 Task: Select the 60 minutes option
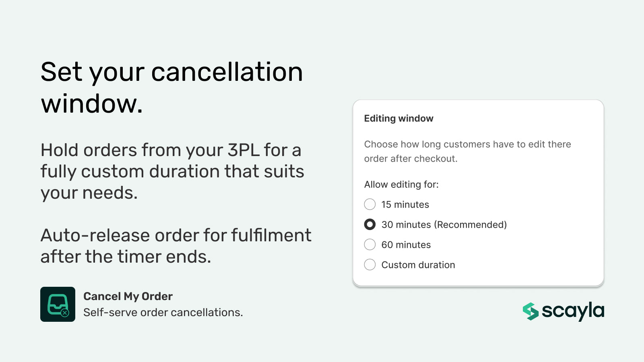click(369, 245)
